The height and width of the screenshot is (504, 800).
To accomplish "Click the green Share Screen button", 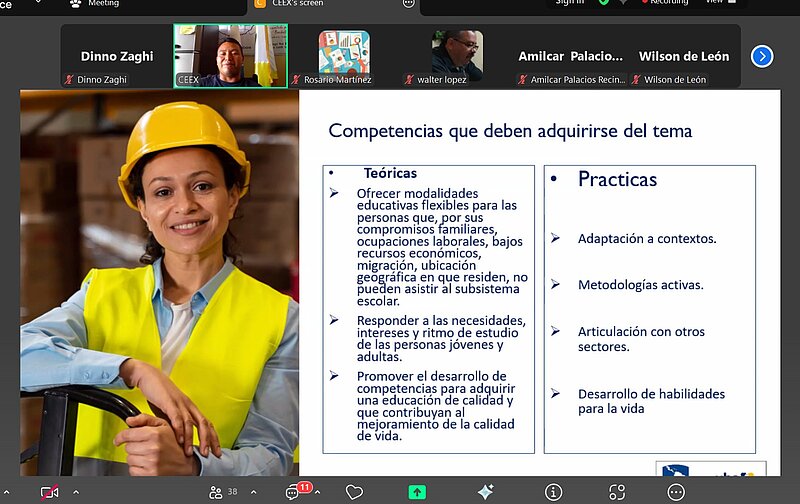I will tap(417, 492).
